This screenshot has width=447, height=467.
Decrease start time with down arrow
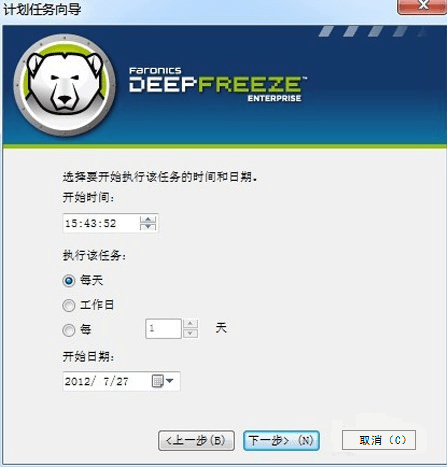click(148, 227)
